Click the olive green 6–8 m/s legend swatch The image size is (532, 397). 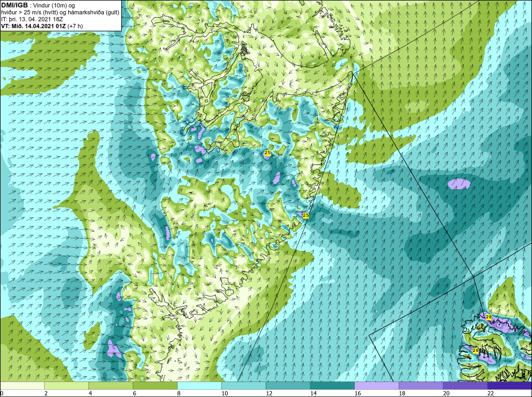click(x=155, y=385)
